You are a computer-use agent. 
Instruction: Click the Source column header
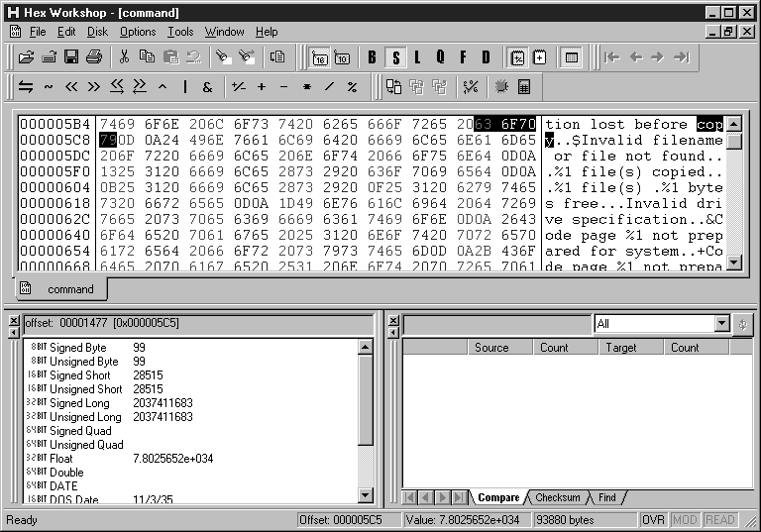click(490, 348)
